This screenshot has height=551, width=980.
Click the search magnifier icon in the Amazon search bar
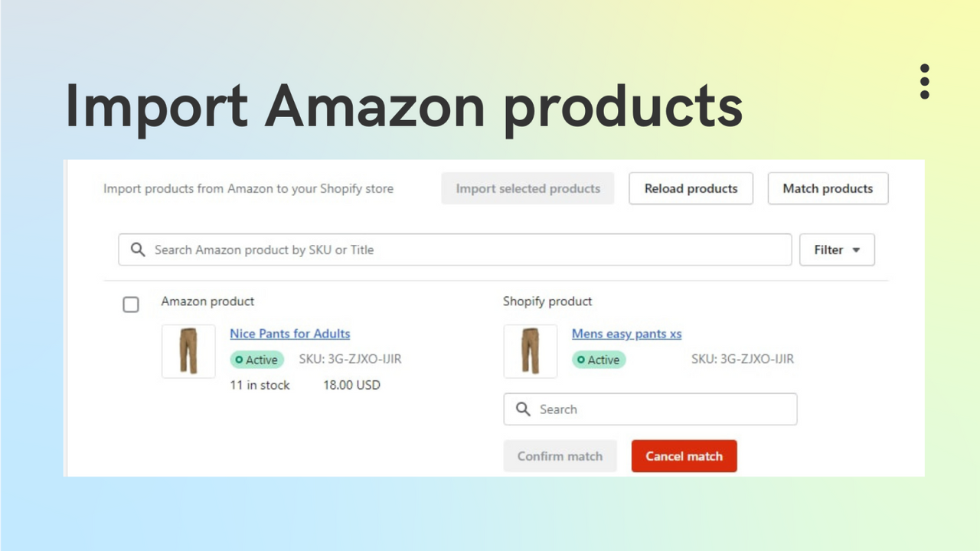pos(138,249)
